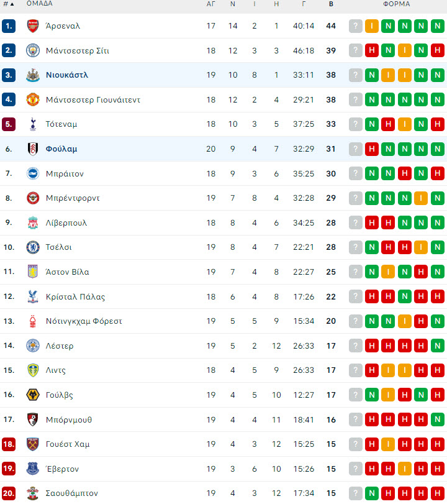447x504 pixels.
Task: Click the West Ham club crest
Action: [33, 444]
